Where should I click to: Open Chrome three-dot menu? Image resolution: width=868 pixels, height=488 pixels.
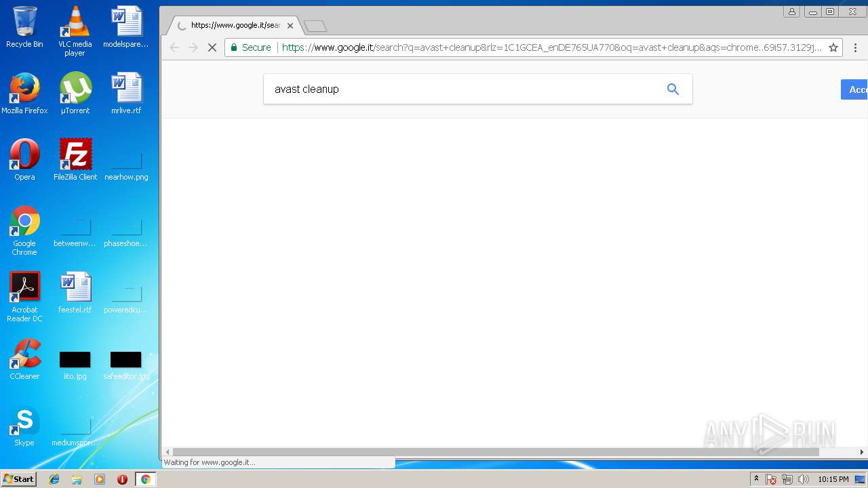[x=855, y=47]
